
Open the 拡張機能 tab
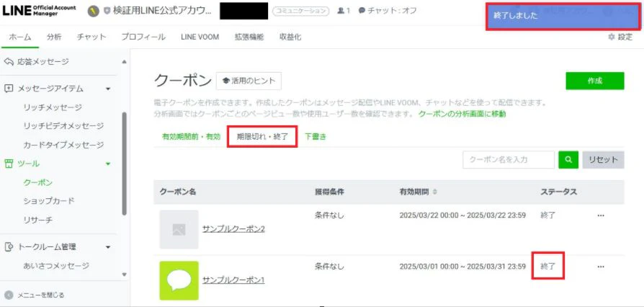249,37
